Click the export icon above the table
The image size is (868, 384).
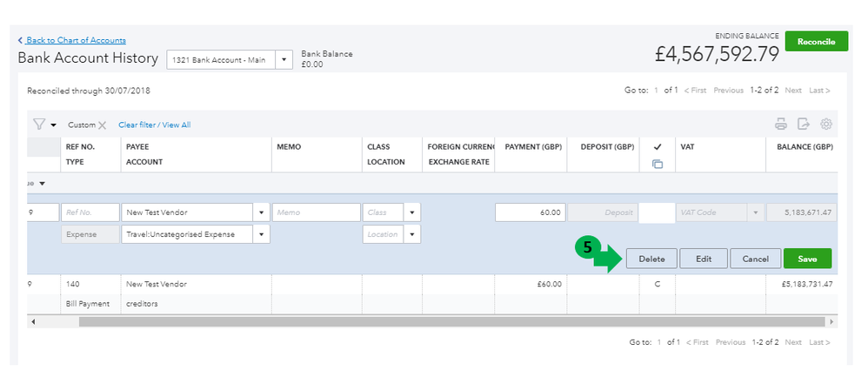click(804, 125)
